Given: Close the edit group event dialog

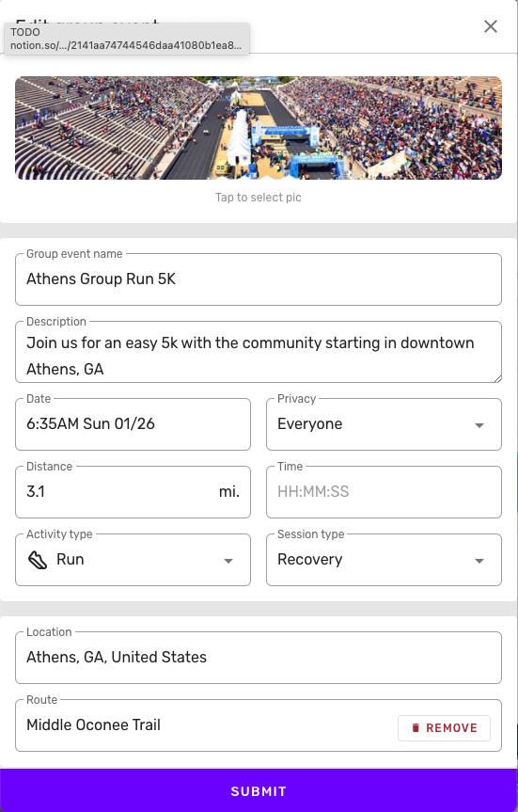Looking at the screenshot, I should pyautogui.click(x=490, y=26).
